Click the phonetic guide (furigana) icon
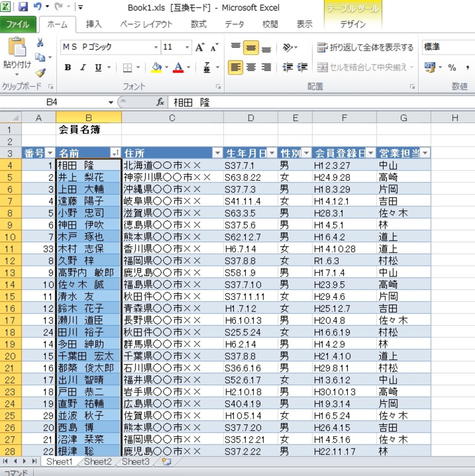Image resolution: width=475 pixels, height=476 pixels. coord(207,68)
